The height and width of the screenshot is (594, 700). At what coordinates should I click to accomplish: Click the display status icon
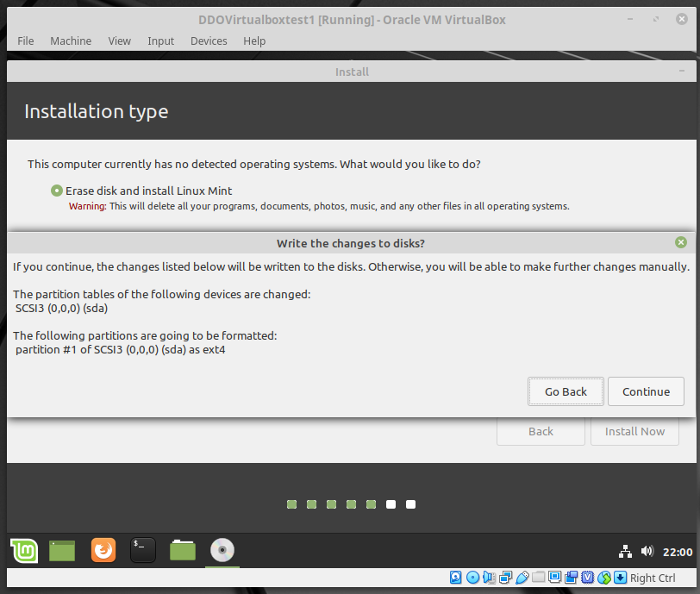point(555,577)
